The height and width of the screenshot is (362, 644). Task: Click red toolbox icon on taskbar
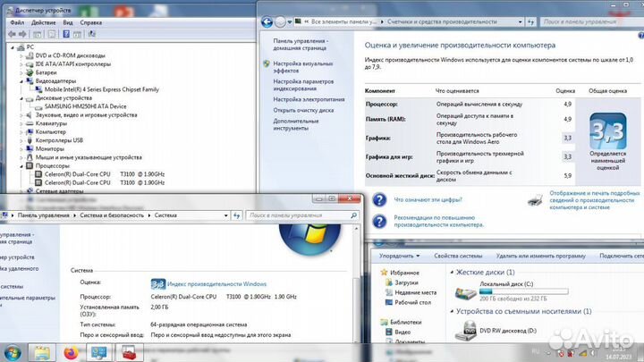[x=130, y=353]
